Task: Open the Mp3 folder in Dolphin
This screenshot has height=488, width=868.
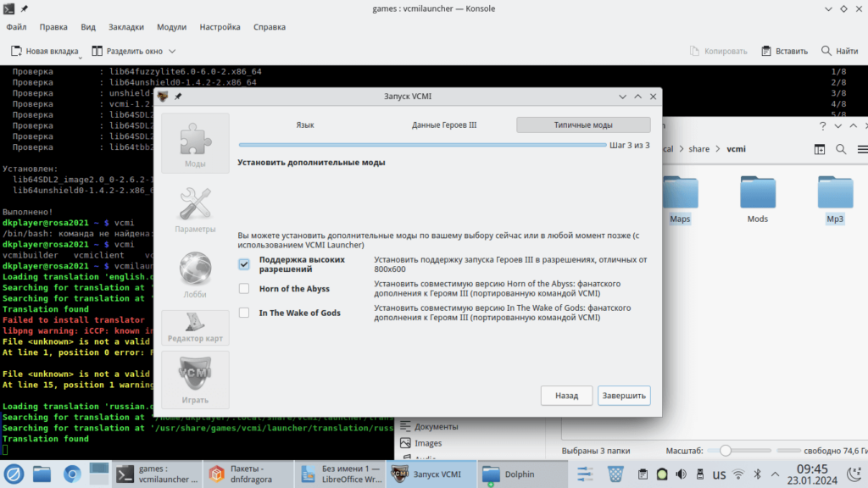Action: pyautogui.click(x=835, y=200)
